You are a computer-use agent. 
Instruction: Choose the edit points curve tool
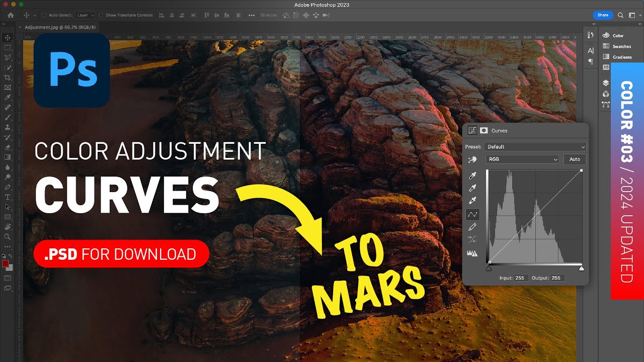tap(472, 214)
